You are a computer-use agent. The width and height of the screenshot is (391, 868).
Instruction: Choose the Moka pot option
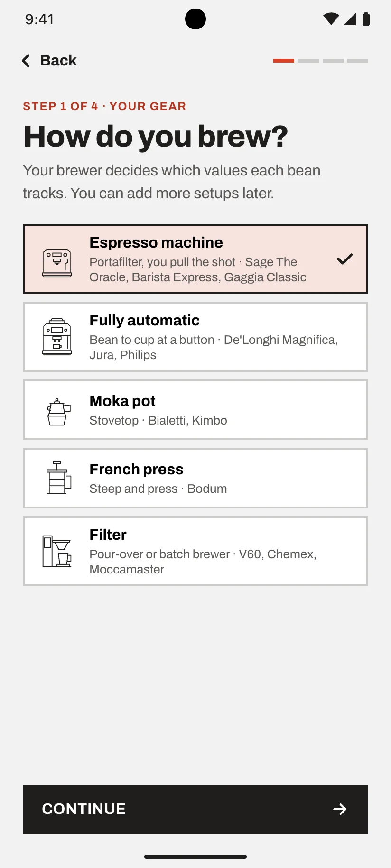coord(195,410)
